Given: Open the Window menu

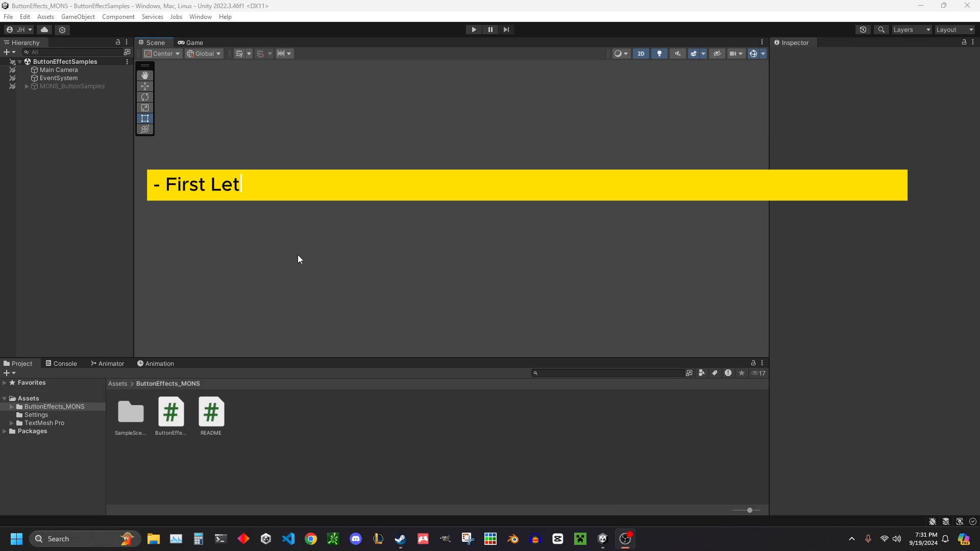Looking at the screenshot, I should pos(201,17).
